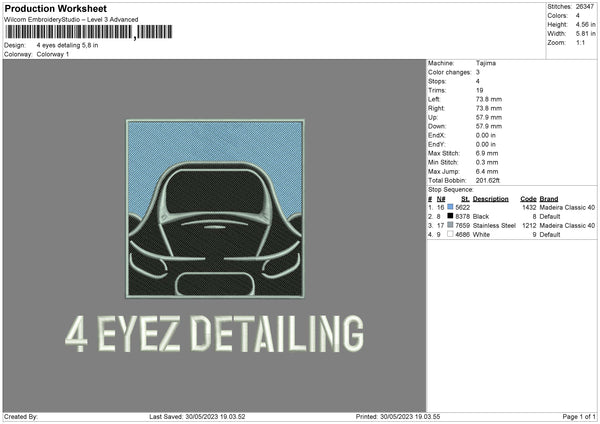Click the stitches count '26347'

tap(585, 7)
